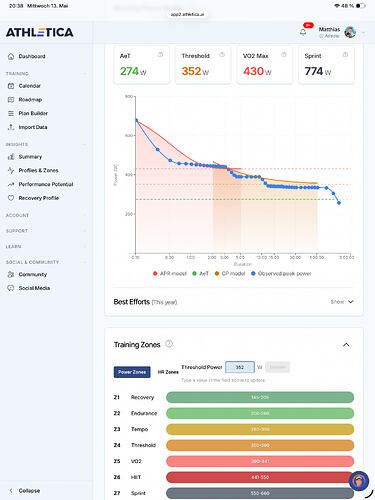Viewport: 375px width, 500px height.
Task: Click the Wi-Fi status icon
Action: pyautogui.click(x=337, y=6)
